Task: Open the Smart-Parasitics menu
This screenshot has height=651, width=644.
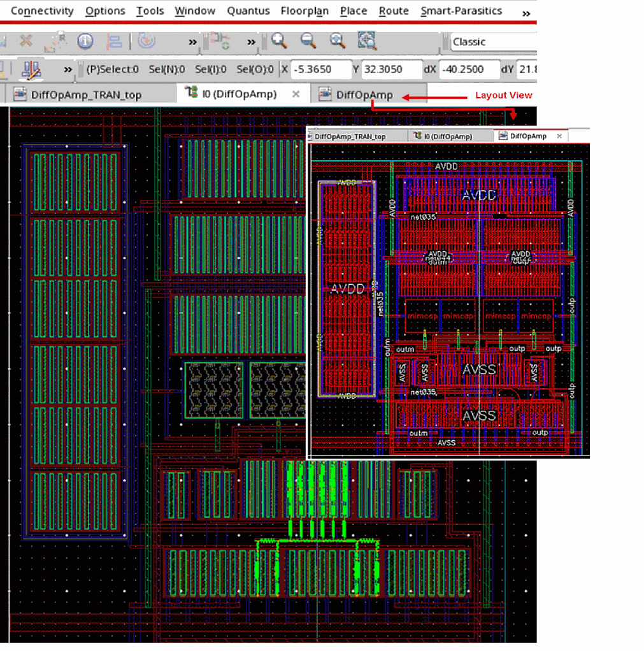Action: tap(461, 11)
